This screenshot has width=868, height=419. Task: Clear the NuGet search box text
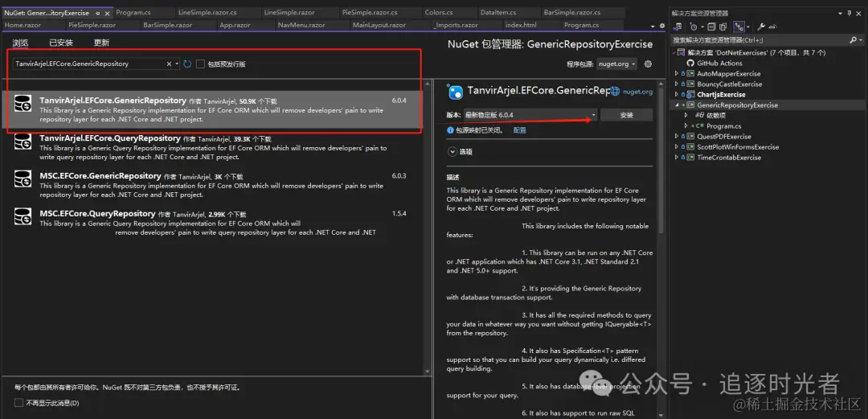click(x=169, y=64)
